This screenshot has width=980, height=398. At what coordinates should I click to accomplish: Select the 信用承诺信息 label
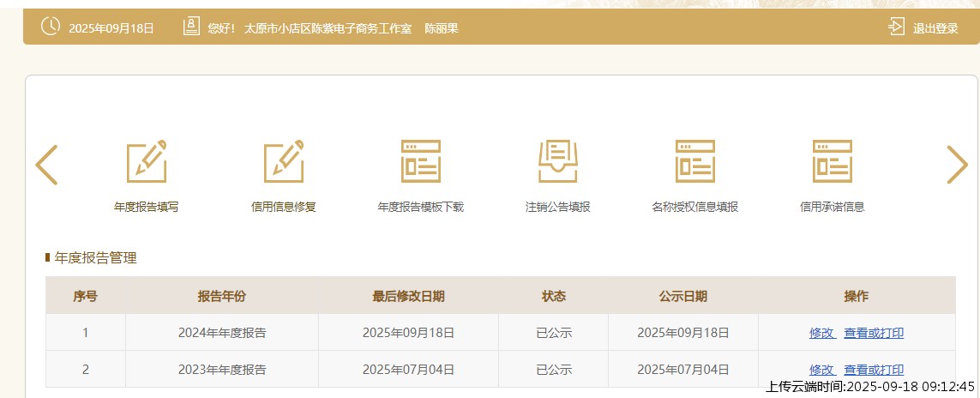coord(833,207)
